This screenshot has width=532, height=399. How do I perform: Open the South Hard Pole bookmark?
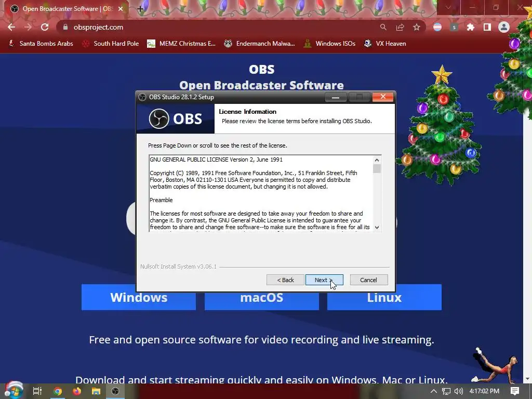coord(111,44)
